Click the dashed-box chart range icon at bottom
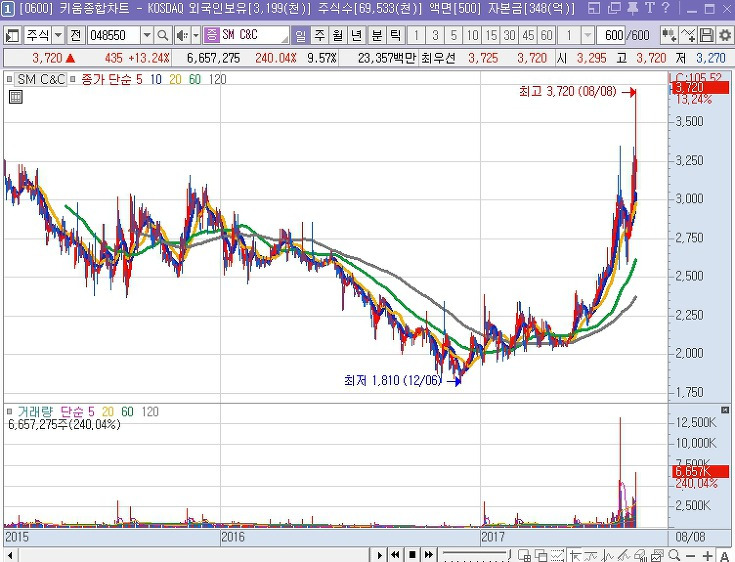Viewport: 735px width, 562px height. 558,555
